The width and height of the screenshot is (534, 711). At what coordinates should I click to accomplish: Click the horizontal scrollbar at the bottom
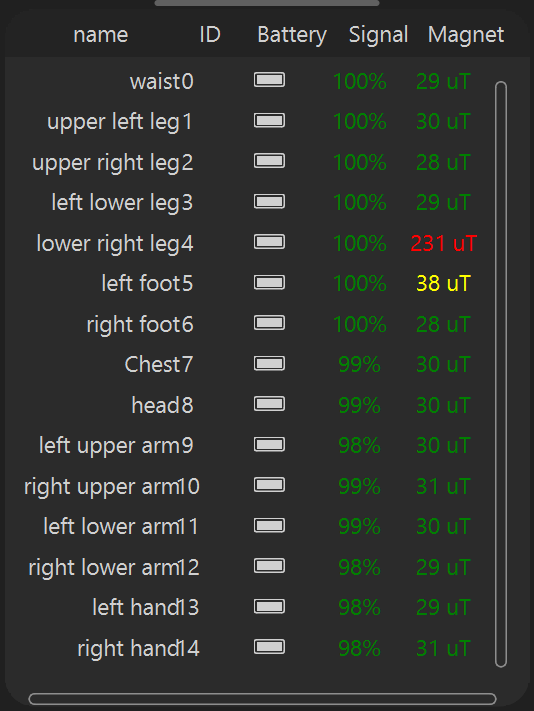point(262,699)
